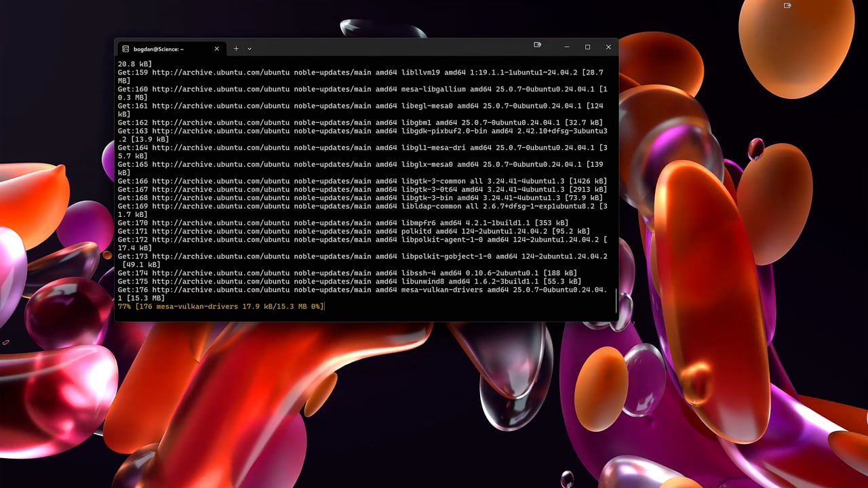Click package name libllvm19

[x=422, y=72]
